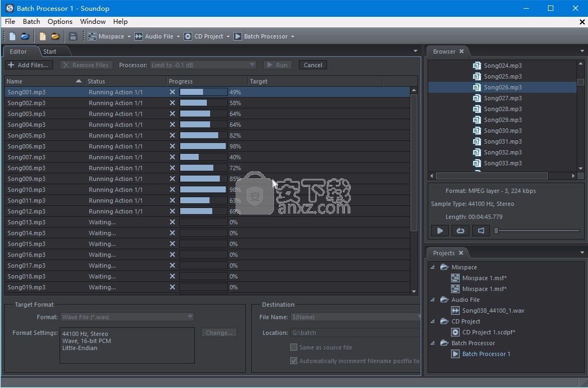The width and height of the screenshot is (588, 388).
Task: Open the Add Files dialog
Action: point(28,64)
